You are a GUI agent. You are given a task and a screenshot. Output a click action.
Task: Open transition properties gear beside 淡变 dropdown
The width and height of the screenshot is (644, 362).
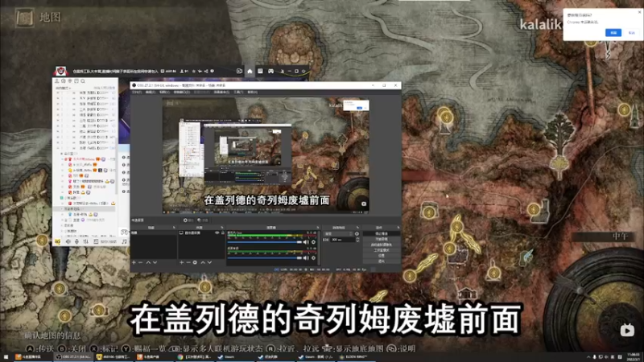[x=357, y=233]
